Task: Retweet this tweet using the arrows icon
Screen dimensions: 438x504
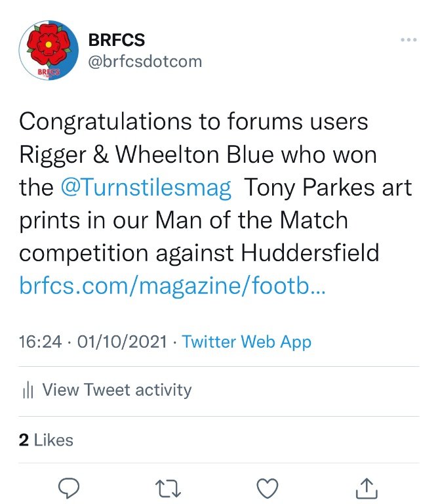Action: 167,487
